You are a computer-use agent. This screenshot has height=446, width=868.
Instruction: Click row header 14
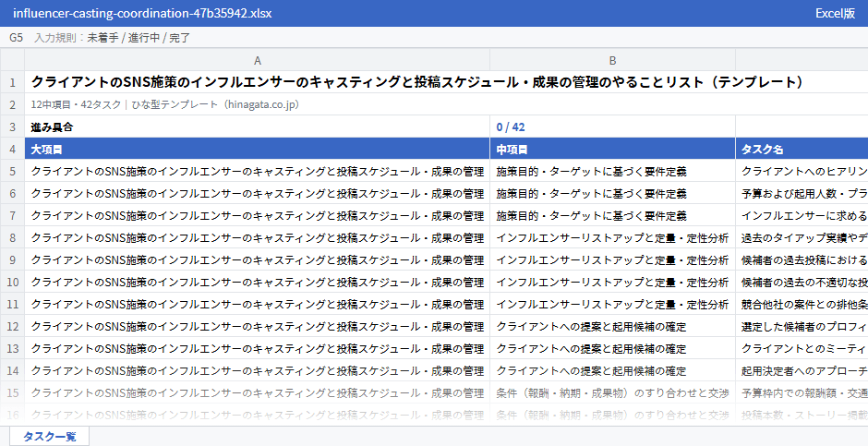click(x=12, y=370)
